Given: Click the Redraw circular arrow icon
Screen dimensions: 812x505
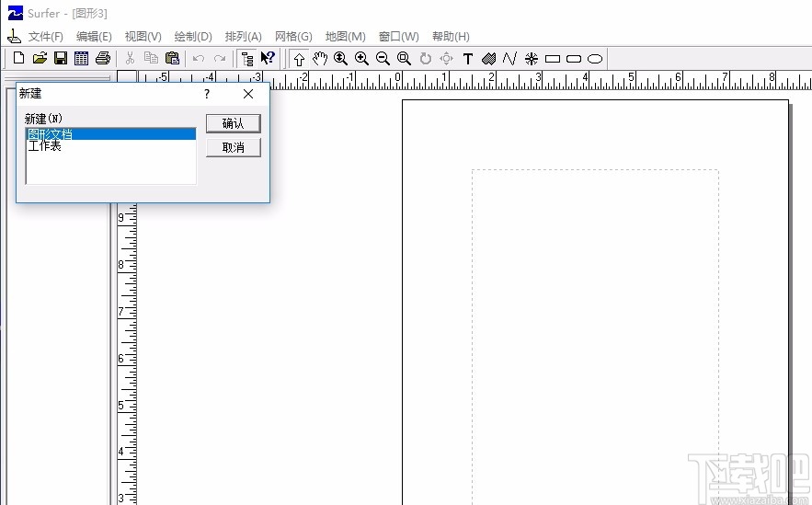Looking at the screenshot, I should pos(425,59).
